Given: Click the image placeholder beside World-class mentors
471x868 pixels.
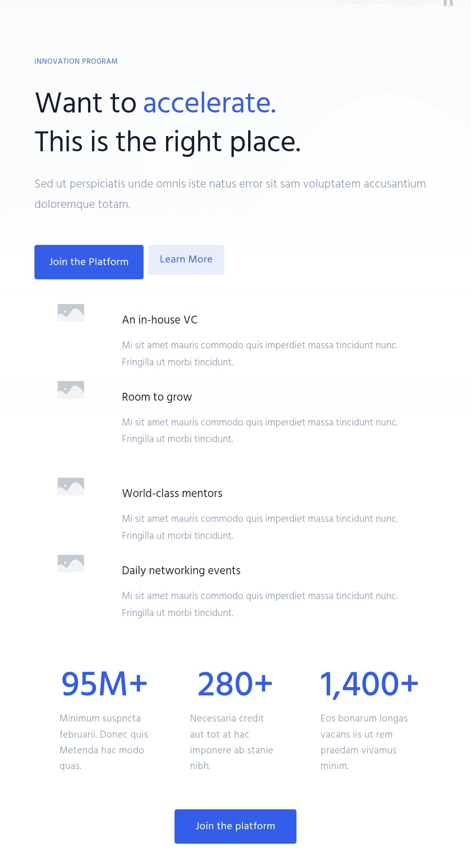Looking at the screenshot, I should (x=71, y=487).
